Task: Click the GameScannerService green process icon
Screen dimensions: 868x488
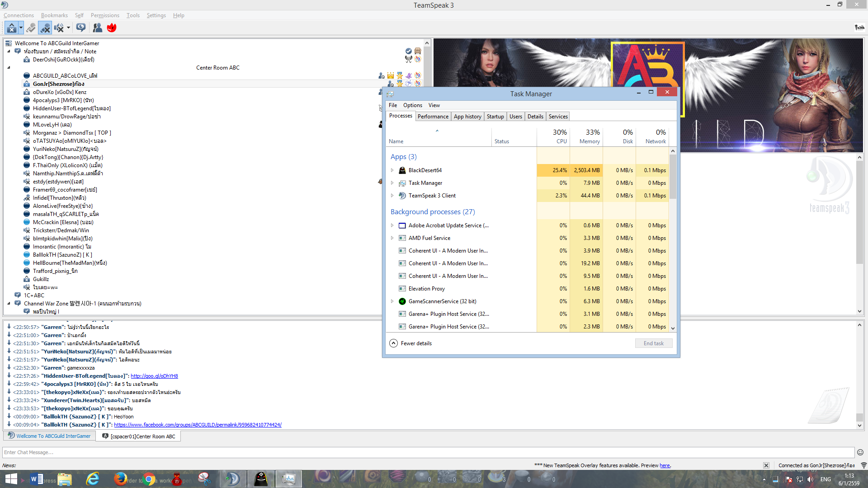Action: (x=402, y=301)
